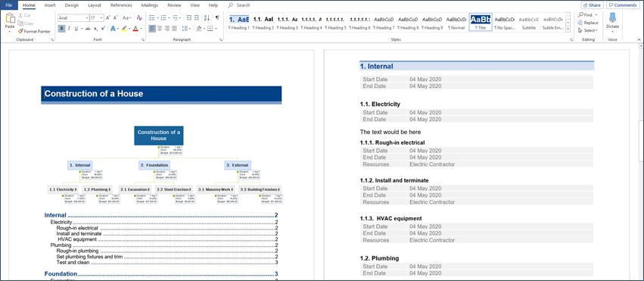Viewport: 644px width, 281px height.
Task: Click Decrease Indent icon
Action: point(188,18)
